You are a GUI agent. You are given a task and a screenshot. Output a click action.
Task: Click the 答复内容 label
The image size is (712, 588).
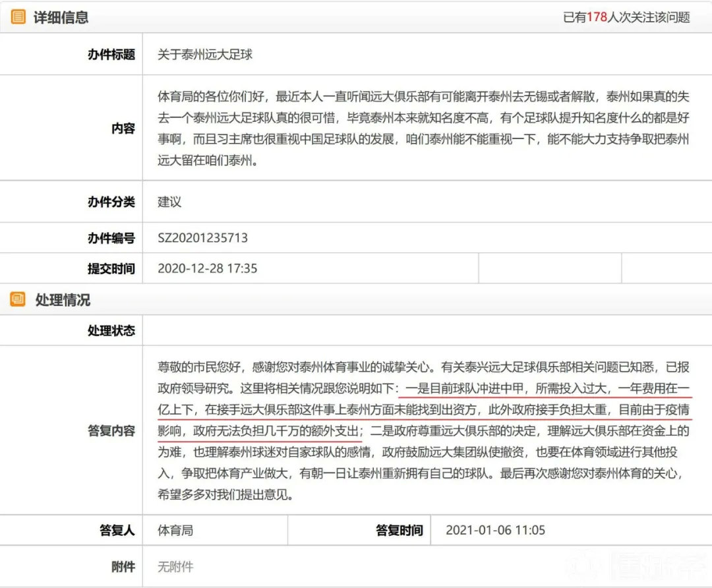[111, 430]
